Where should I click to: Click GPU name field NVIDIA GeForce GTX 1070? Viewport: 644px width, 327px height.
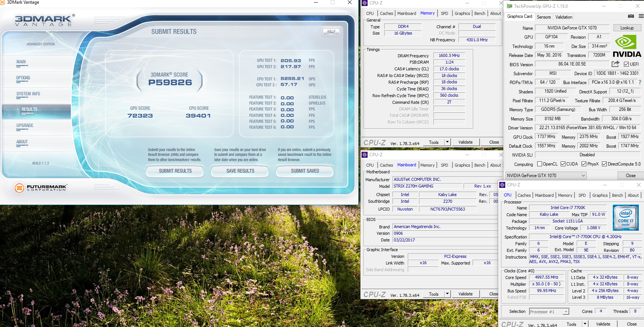[x=572, y=28]
